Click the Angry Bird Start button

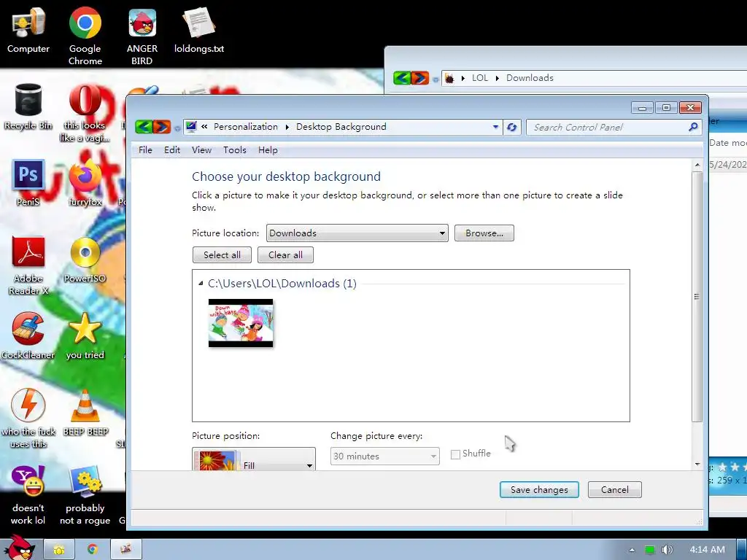[x=19, y=548]
